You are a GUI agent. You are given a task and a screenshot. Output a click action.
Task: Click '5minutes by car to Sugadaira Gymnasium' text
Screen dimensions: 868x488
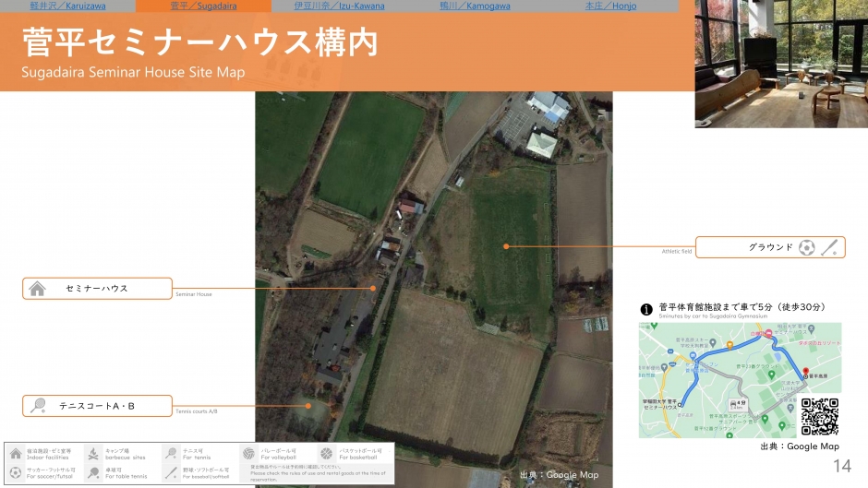click(713, 315)
